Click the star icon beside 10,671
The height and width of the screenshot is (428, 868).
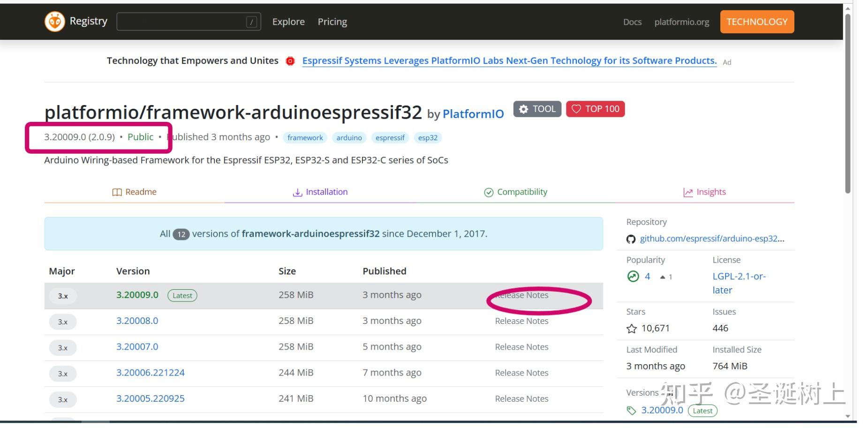click(x=632, y=329)
